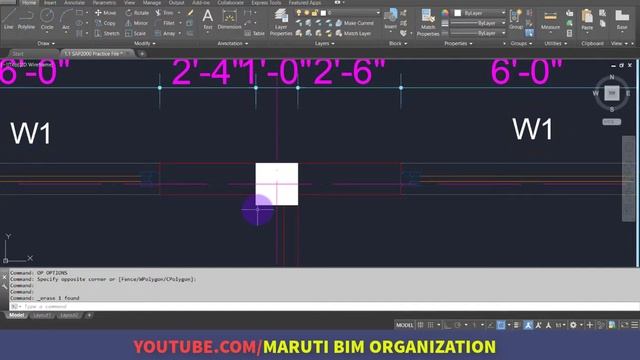Expand the Modify panel dropdown

click(x=144, y=43)
